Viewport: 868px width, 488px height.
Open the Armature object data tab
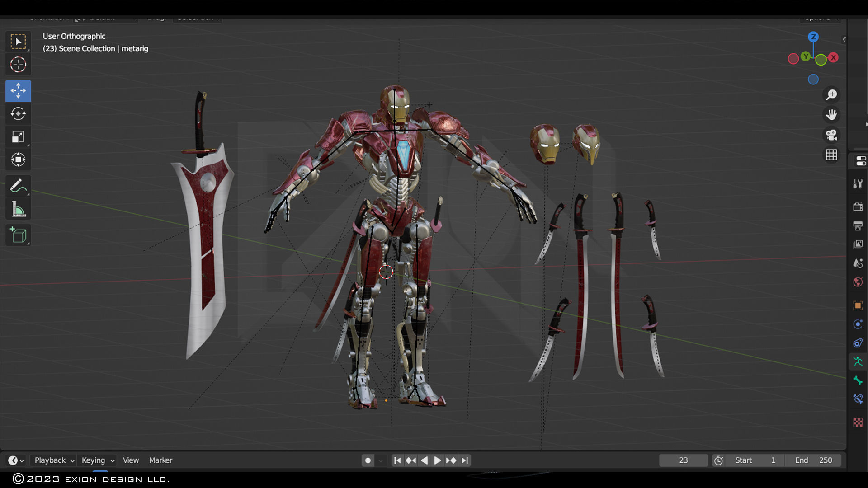coord(858,361)
